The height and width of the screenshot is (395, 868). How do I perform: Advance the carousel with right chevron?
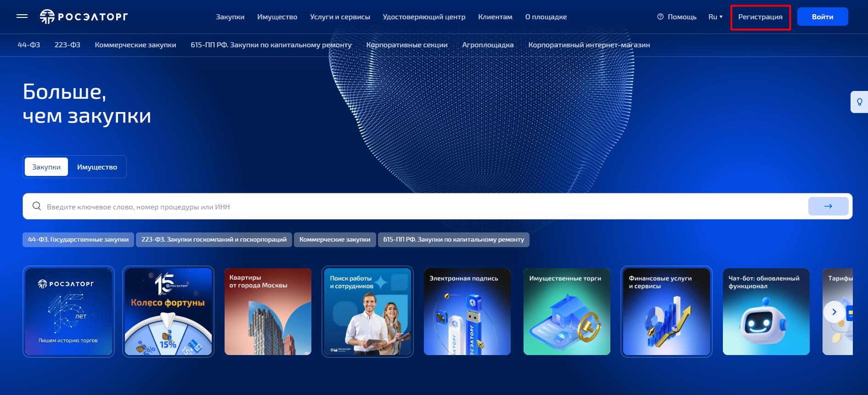click(834, 312)
